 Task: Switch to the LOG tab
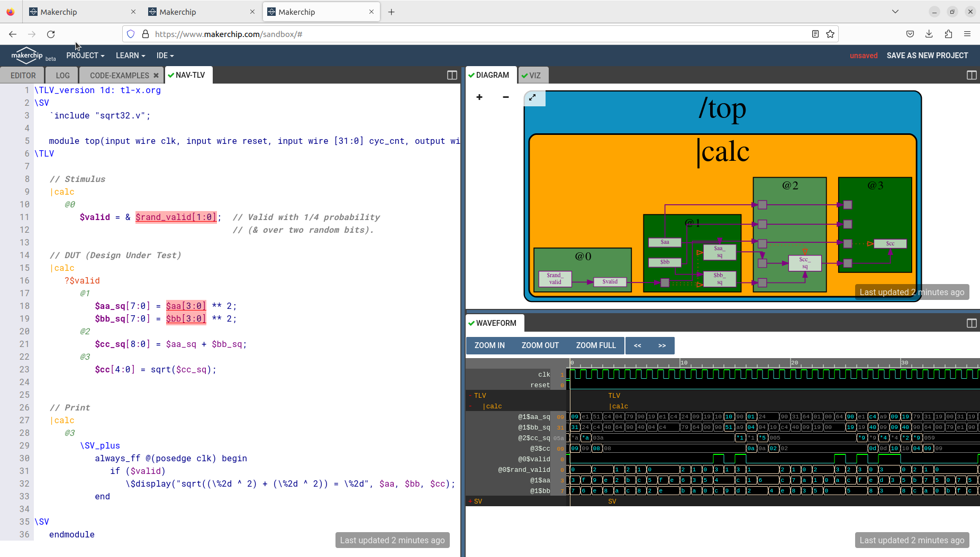pyautogui.click(x=61, y=75)
